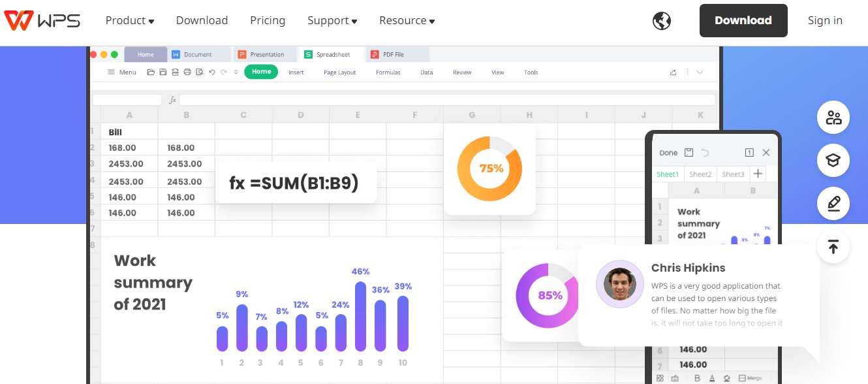Go to the Pricing page
This screenshot has height=384, width=868.
coord(268,20)
